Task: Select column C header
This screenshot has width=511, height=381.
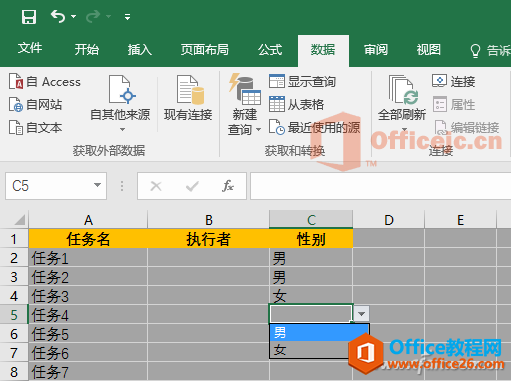Action: click(311, 220)
